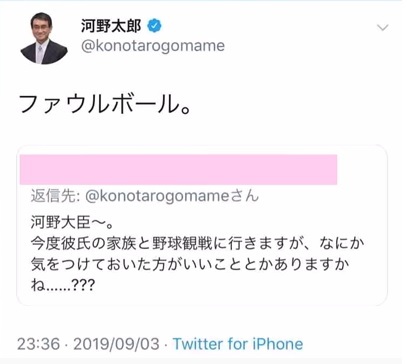Click the 23:36 timestamp
The height and width of the screenshot is (364, 407).
coord(38,344)
